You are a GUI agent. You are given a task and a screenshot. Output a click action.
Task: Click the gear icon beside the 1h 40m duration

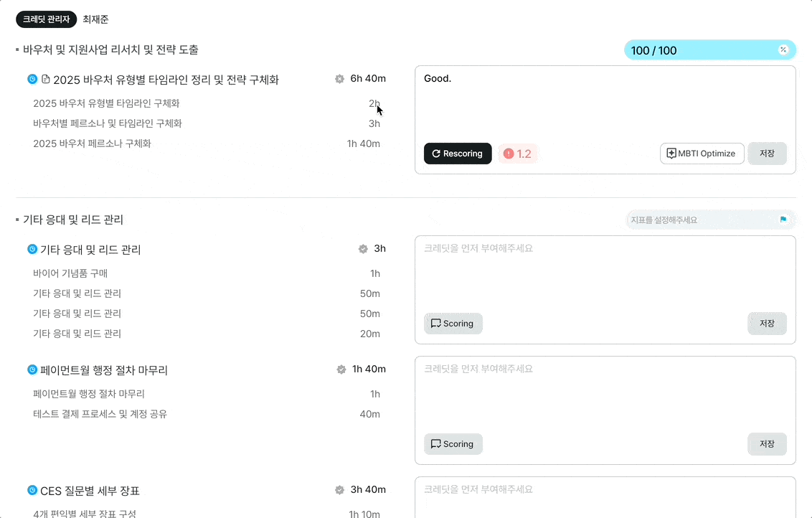click(341, 369)
